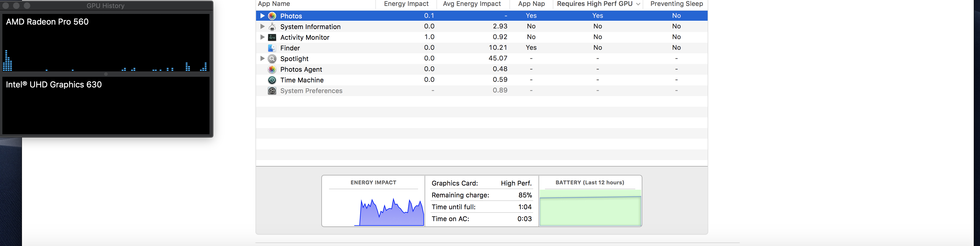Select the Photos Agent row

click(482, 69)
